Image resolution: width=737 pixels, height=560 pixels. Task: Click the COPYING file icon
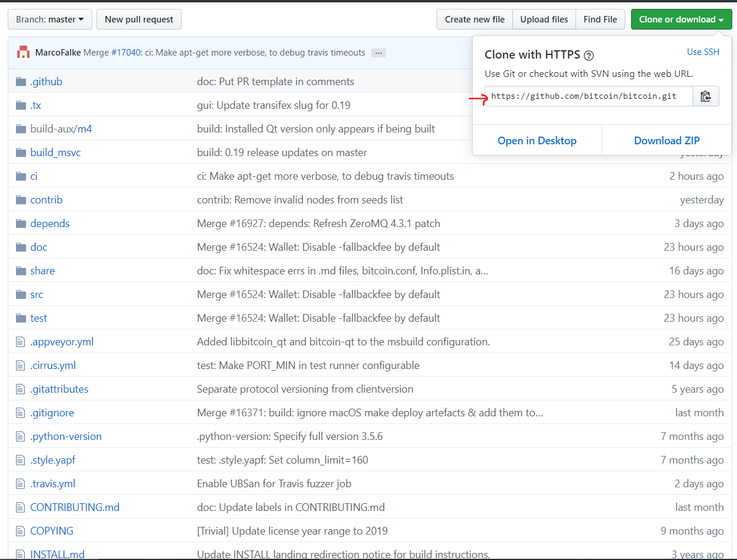point(21,531)
